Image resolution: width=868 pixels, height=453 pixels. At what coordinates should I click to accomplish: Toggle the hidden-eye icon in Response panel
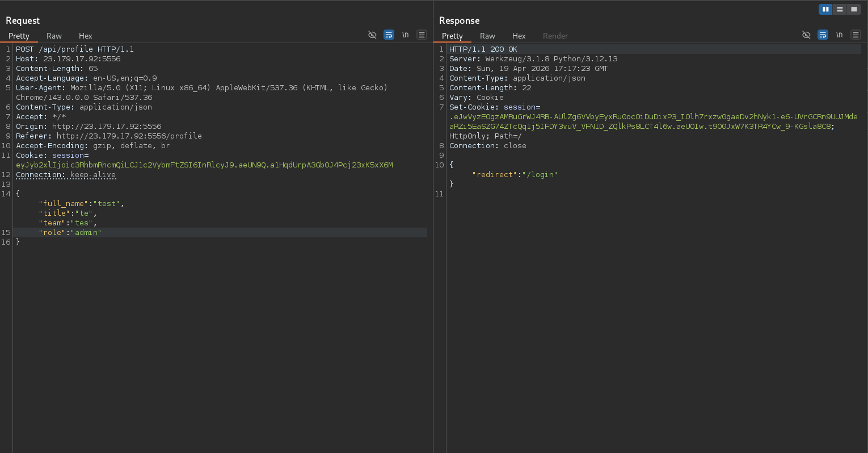(x=806, y=35)
